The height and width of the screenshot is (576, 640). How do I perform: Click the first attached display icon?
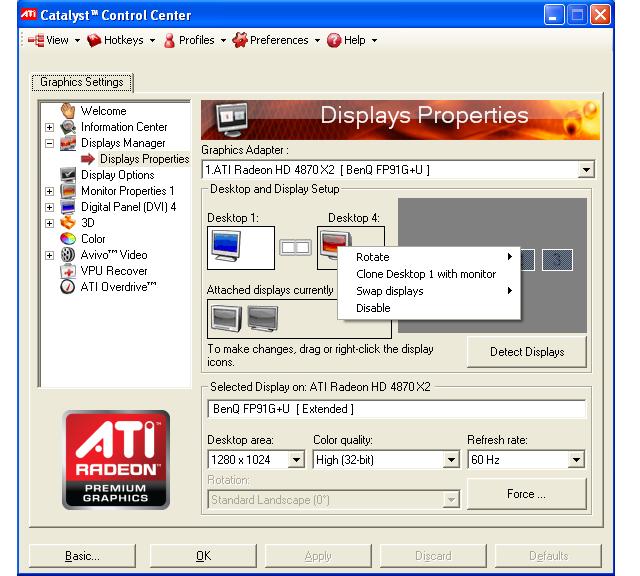(226, 318)
